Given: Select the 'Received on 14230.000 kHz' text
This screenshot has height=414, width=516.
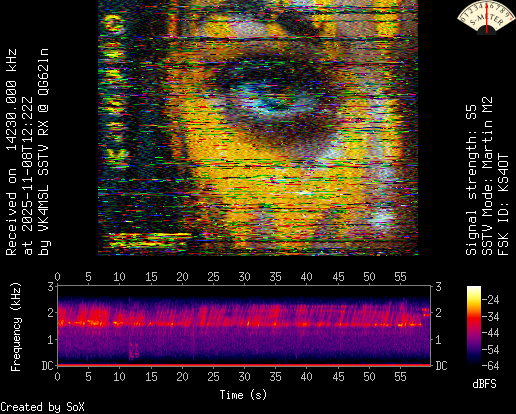Looking at the screenshot, I should (11, 152).
